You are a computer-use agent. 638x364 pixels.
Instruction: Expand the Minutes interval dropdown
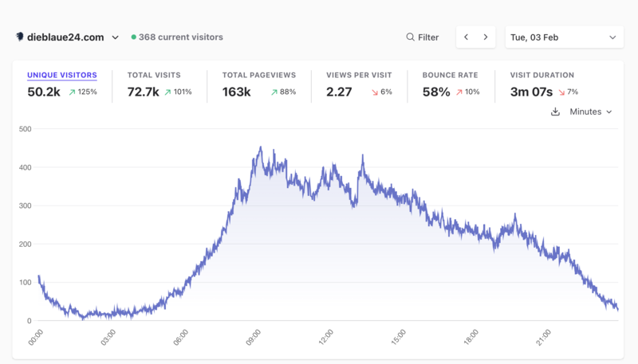(591, 112)
